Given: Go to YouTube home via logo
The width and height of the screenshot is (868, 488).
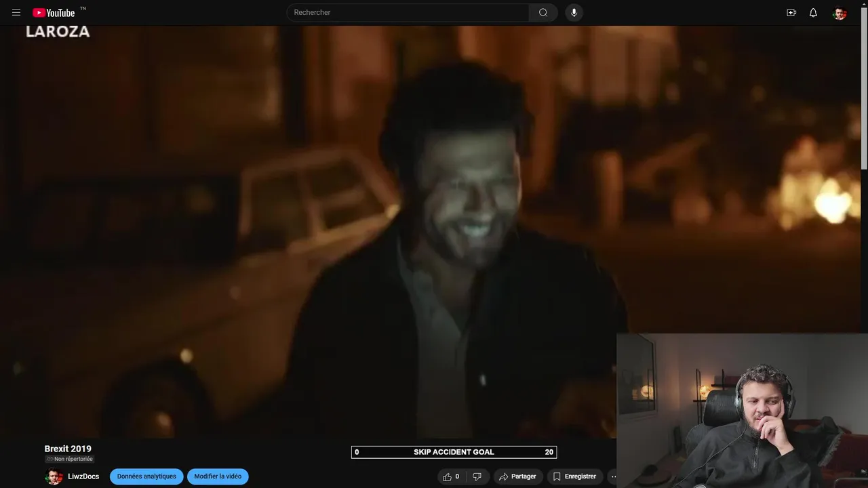Looking at the screenshot, I should [x=54, y=12].
